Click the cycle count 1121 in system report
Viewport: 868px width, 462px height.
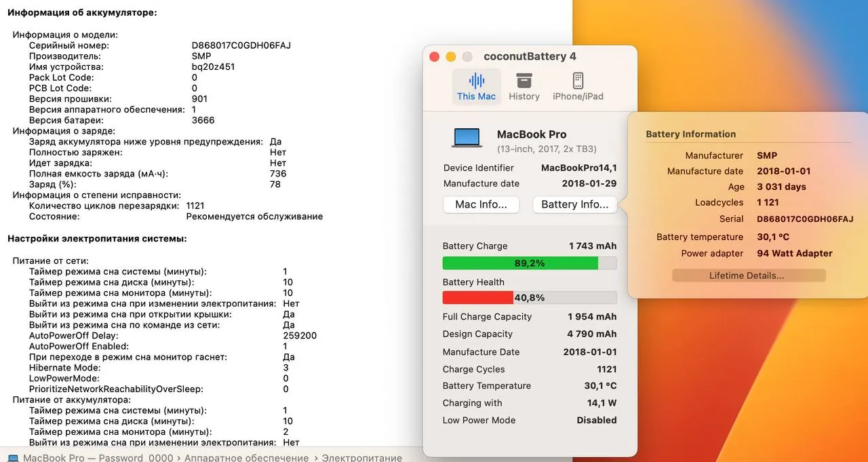coord(195,206)
